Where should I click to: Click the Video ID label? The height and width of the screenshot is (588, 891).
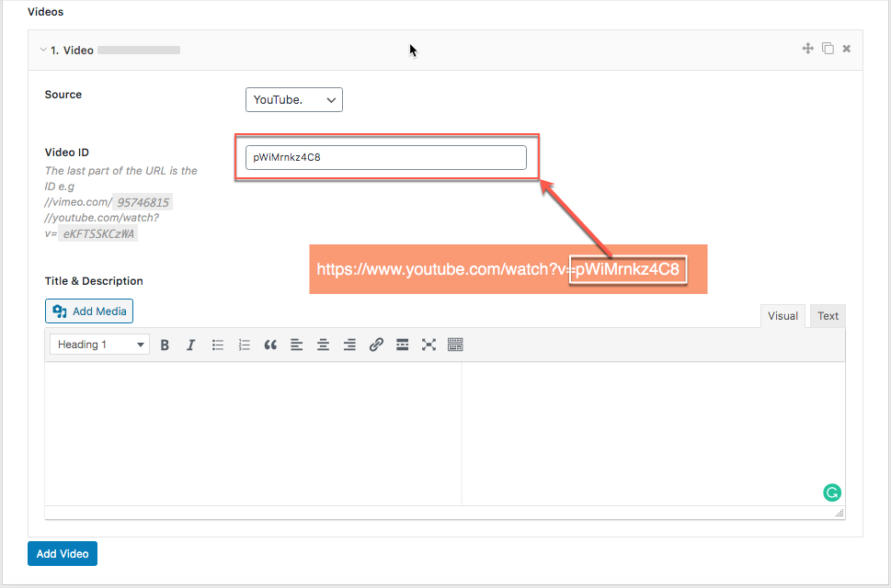tap(67, 153)
